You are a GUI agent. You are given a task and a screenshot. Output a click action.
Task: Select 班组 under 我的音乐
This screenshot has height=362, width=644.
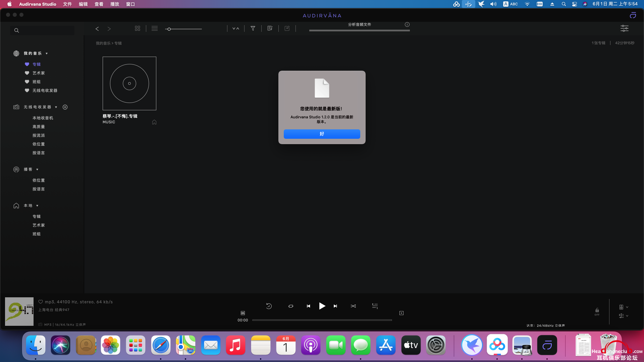click(x=37, y=82)
